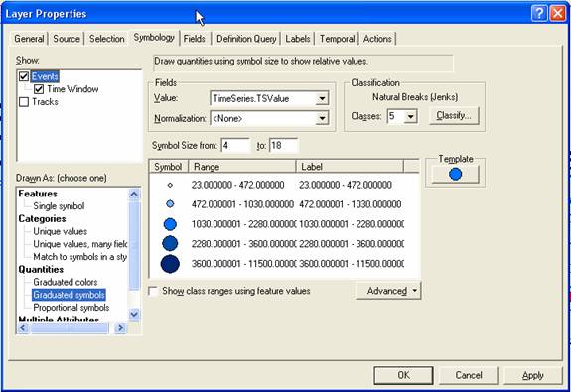Click the Classify... button
The image size is (571, 392).
coord(454,116)
